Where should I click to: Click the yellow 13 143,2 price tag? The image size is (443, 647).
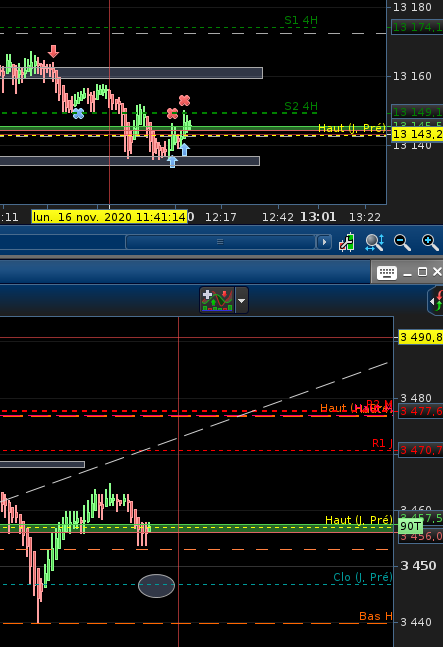pos(417,135)
